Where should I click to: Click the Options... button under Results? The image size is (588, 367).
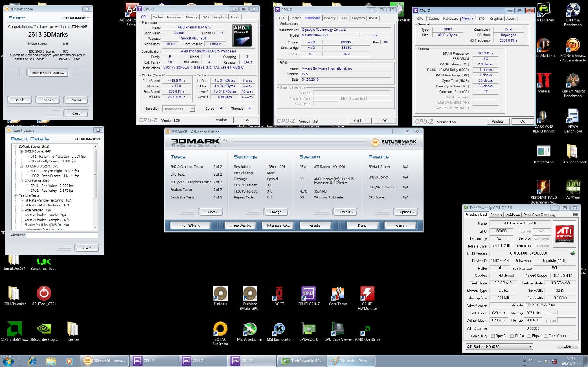click(x=406, y=212)
